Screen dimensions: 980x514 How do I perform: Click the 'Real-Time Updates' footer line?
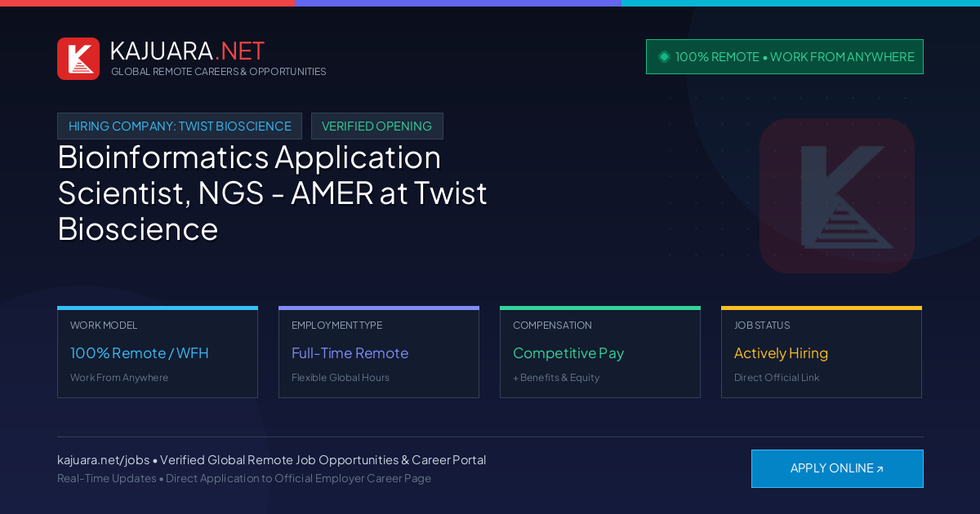[x=244, y=478]
